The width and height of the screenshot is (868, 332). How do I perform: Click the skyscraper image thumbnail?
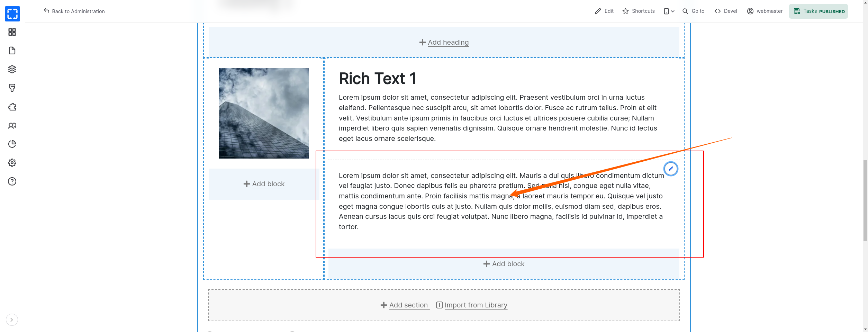[264, 113]
